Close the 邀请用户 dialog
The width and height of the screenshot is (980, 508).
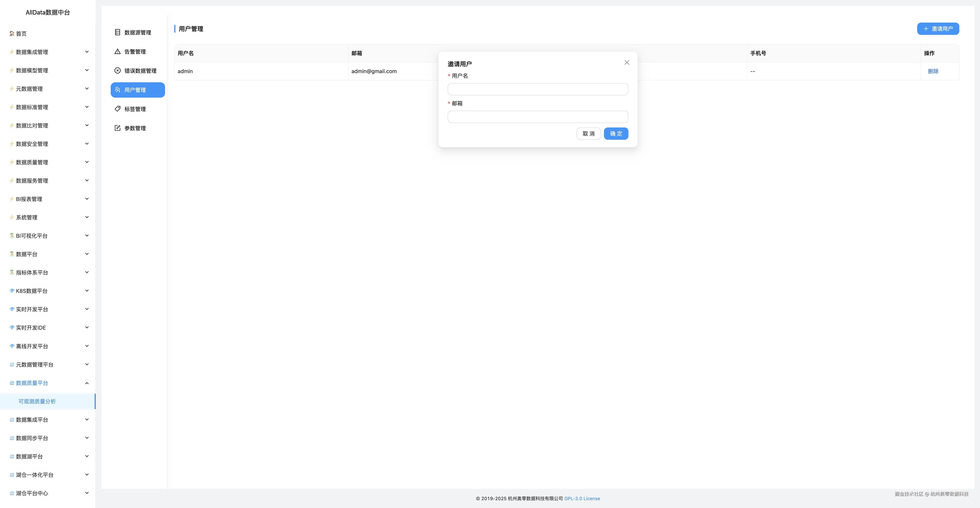(627, 62)
